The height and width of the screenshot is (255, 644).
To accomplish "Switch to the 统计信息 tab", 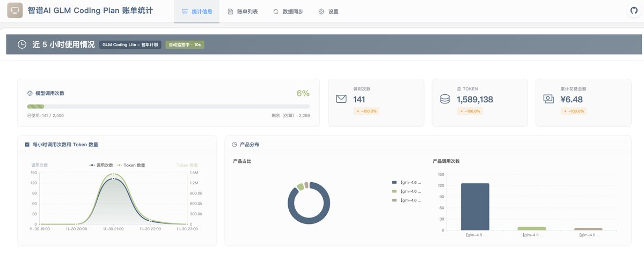I will tap(196, 11).
